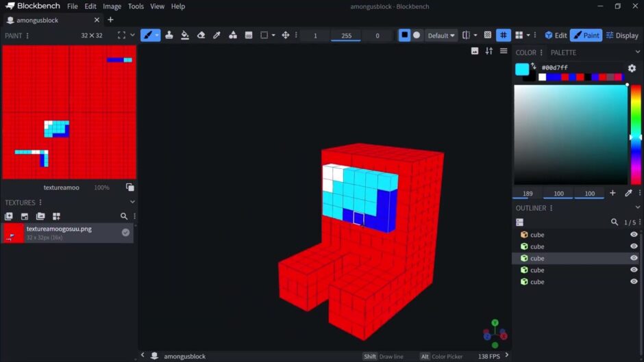This screenshot has height=362, width=644.
Task: Open the Default brush preset dropdown
Action: click(x=441, y=36)
